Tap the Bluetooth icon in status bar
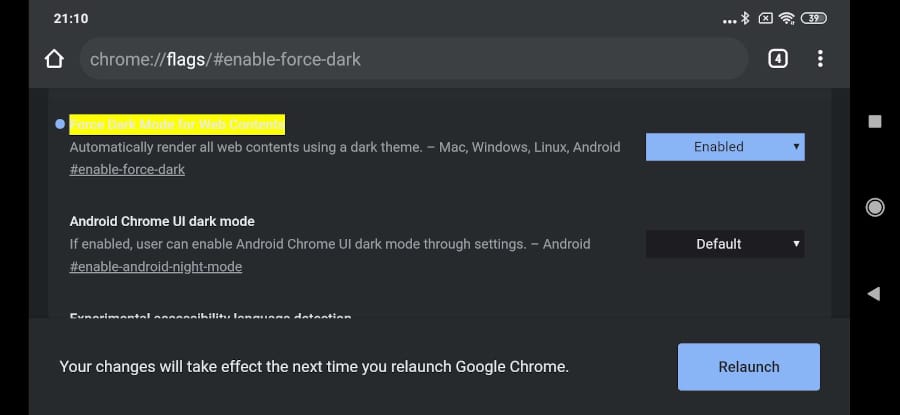 [x=745, y=18]
